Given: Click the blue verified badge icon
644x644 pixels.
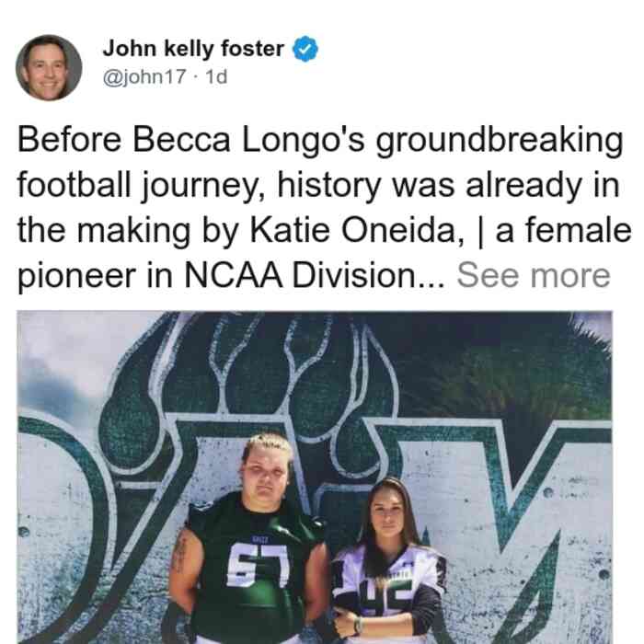Looking at the screenshot, I should [x=305, y=49].
